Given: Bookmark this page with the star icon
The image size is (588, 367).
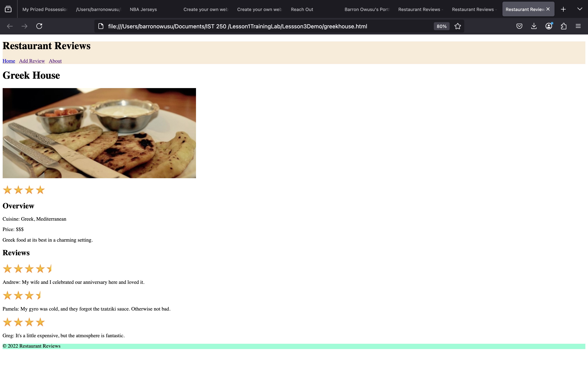Looking at the screenshot, I should [458, 26].
